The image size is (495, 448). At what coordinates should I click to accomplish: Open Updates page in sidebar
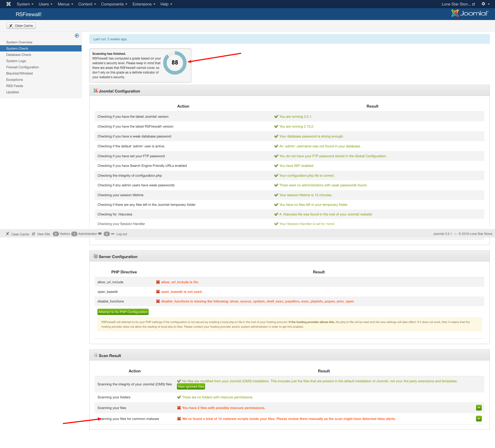coord(13,92)
